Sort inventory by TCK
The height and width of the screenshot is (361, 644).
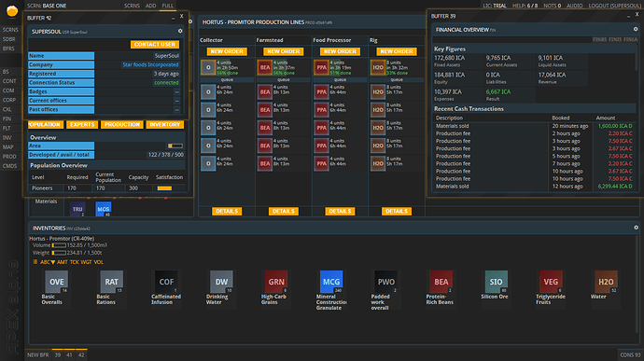click(x=75, y=262)
